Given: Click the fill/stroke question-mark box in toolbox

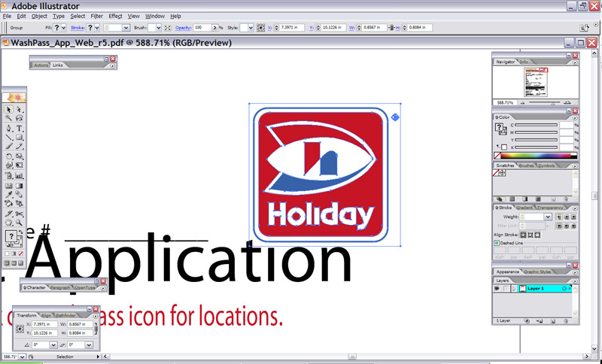Looking at the screenshot, I should click(11, 236).
